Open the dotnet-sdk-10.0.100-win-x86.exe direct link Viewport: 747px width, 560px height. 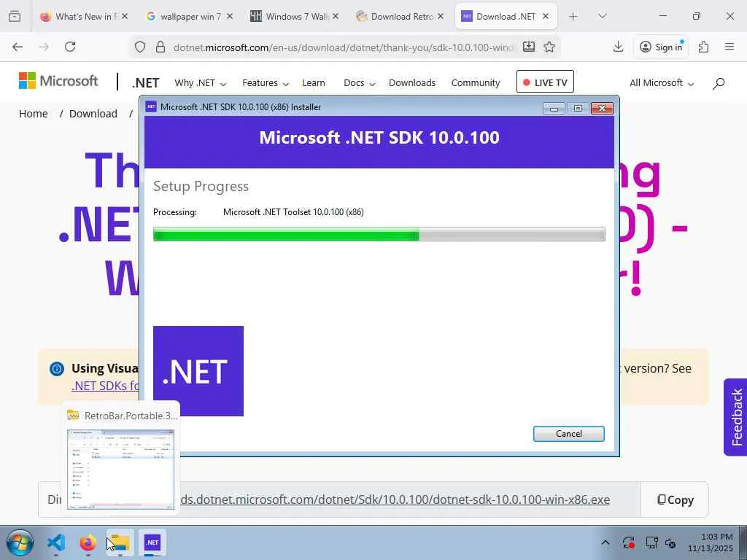click(x=395, y=499)
